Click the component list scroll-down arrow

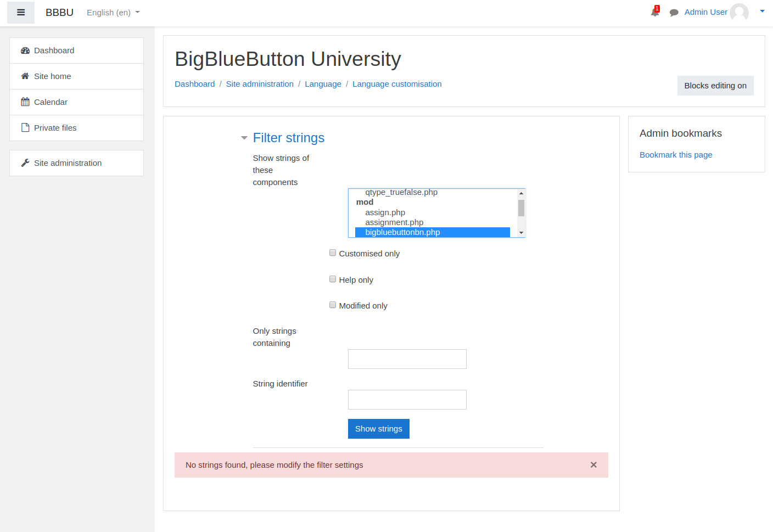522,233
